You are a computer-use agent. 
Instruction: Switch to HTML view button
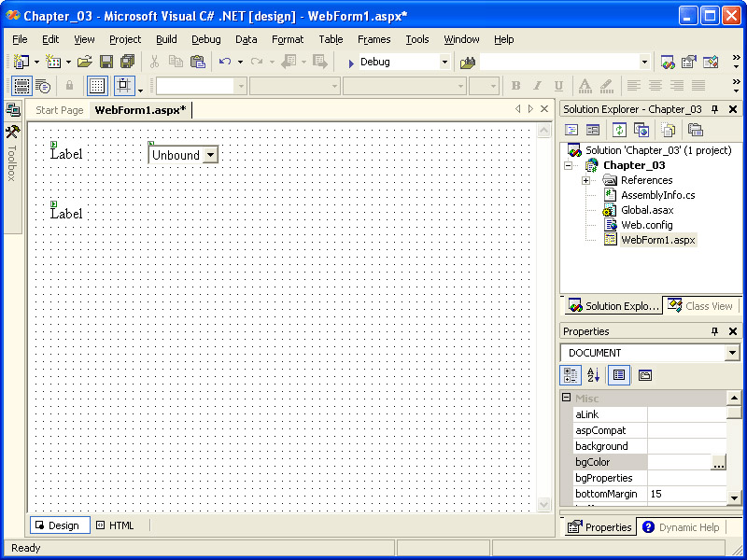tap(116, 525)
